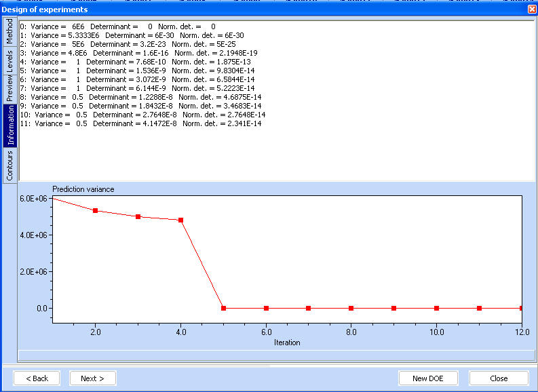Viewport: 538px width, 392px height.
Task: Click the log line for iteration 11
Action: [x=140, y=123]
